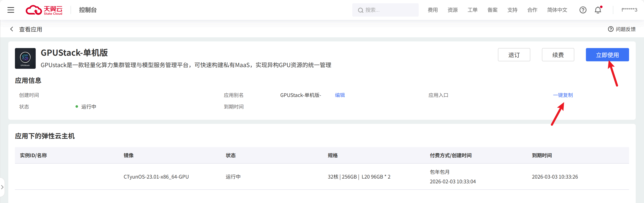The image size is (644, 203).
Task: Click the 包年包月 billing cell
Action: 439,172
